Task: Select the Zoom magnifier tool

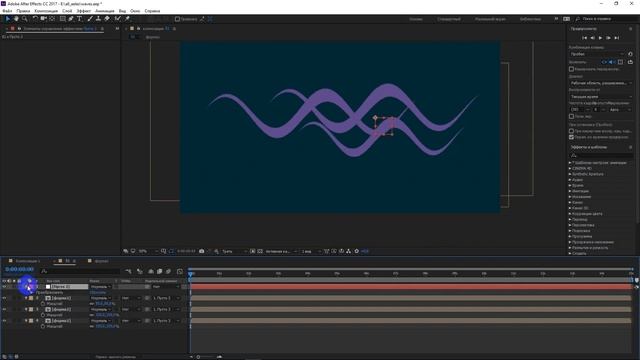Action: click(x=24, y=19)
